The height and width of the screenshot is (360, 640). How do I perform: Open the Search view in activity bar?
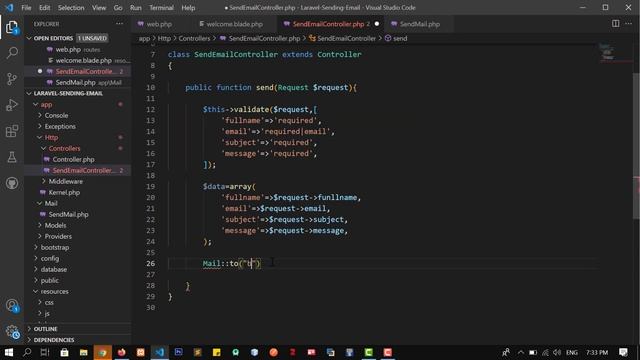[12, 53]
